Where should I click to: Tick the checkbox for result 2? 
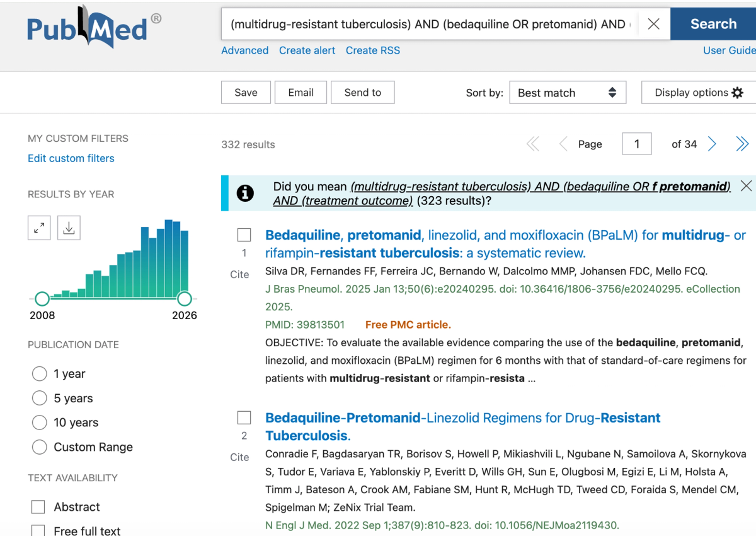tap(244, 418)
